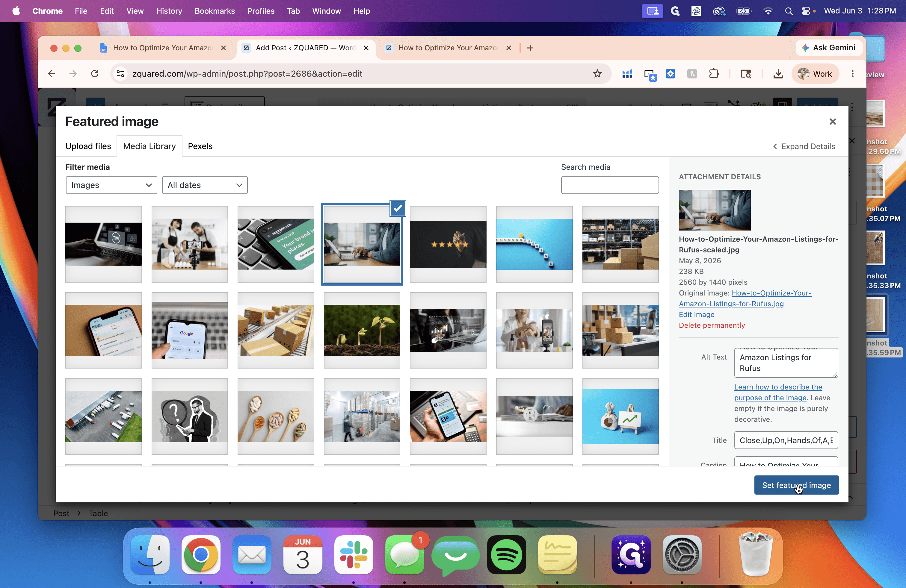Click the blue snowflake extension icon
This screenshot has height=588, width=906.
671,74
